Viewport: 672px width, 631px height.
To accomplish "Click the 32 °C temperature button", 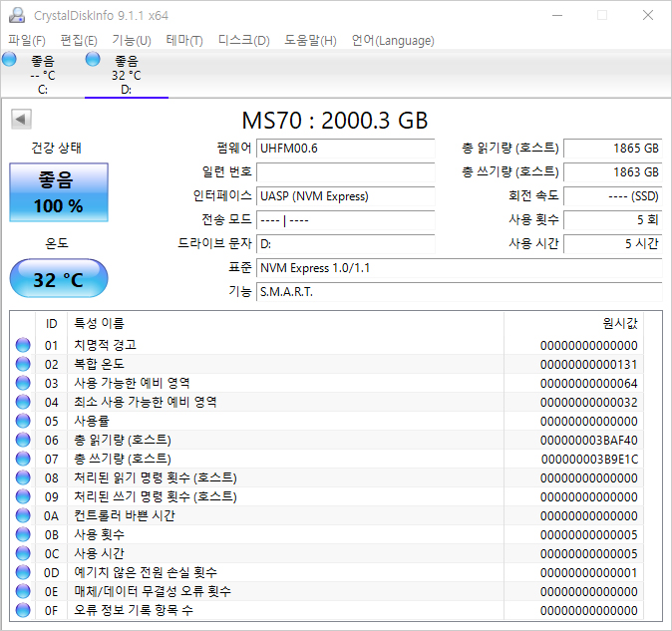I will (59, 278).
